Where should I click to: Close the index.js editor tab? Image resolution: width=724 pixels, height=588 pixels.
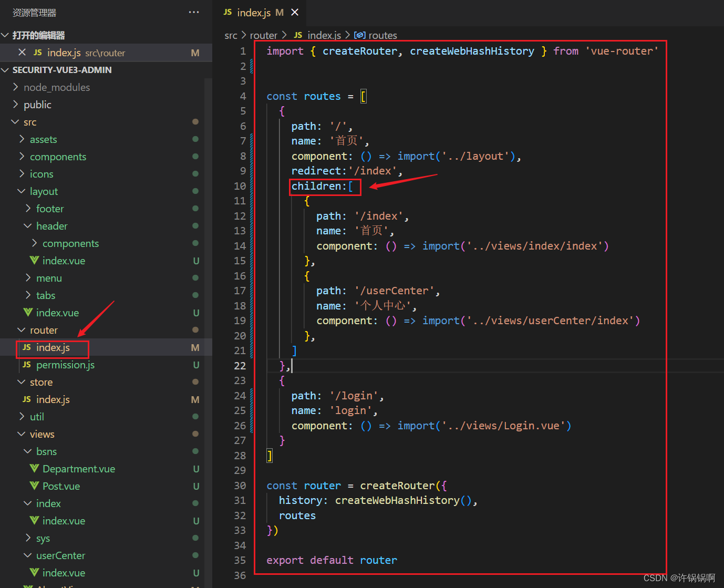point(295,12)
